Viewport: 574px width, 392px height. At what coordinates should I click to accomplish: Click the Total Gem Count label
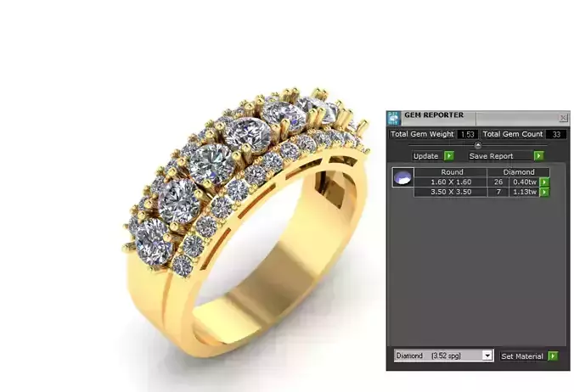pos(513,134)
